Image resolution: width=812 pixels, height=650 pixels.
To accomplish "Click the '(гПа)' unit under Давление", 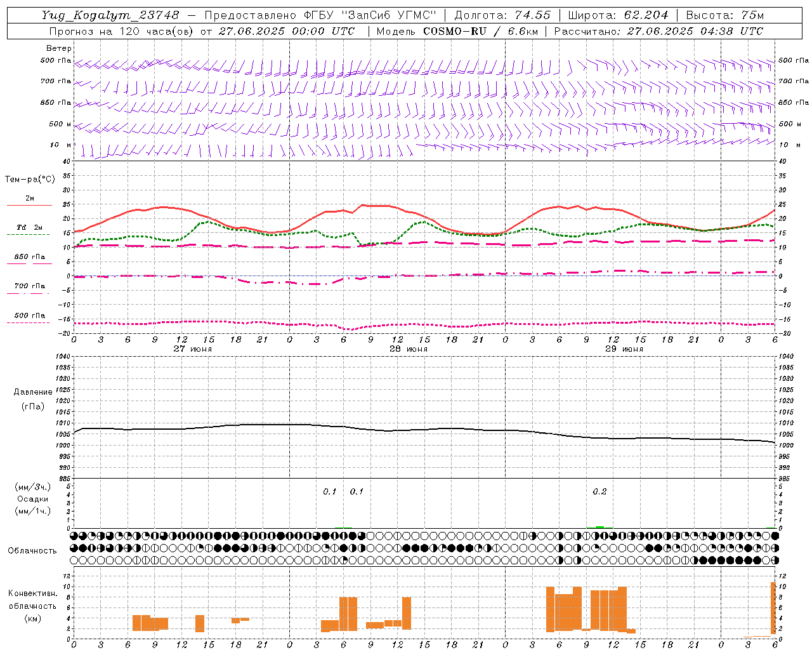I will pyautogui.click(x=33, y=406).
